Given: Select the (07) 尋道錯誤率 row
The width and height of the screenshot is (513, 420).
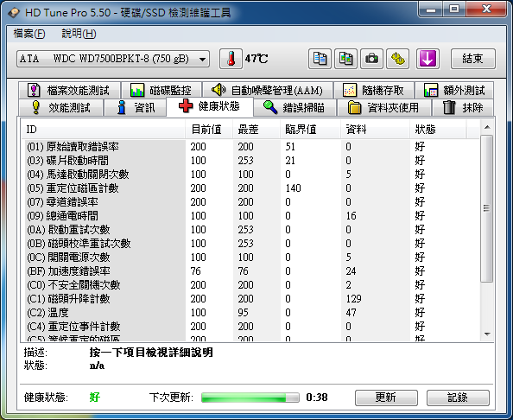Looking at the screenshot, I should 252,202.
